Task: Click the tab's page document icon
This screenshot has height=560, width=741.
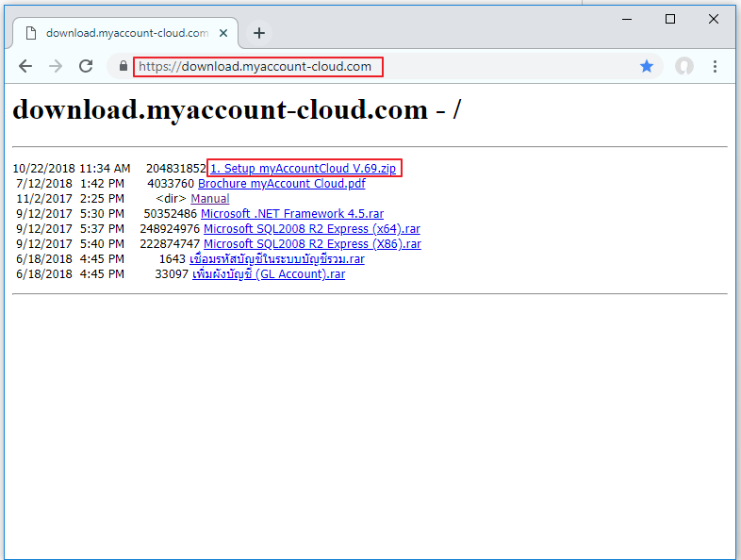Action: point(31,33)
